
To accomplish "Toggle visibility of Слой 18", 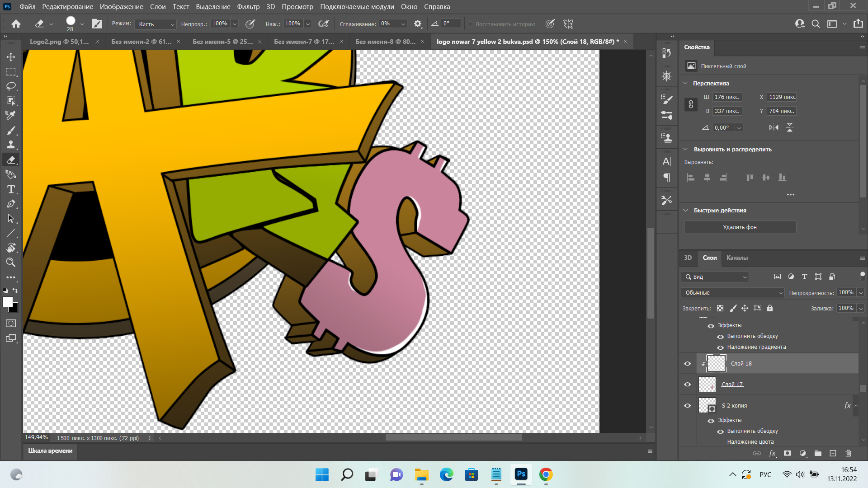I will 688,364.
